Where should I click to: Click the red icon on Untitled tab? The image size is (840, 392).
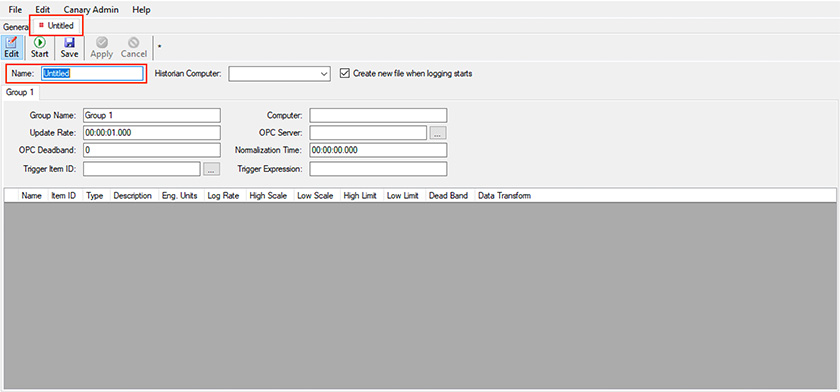pyautogui.click(x=41, y=25)
